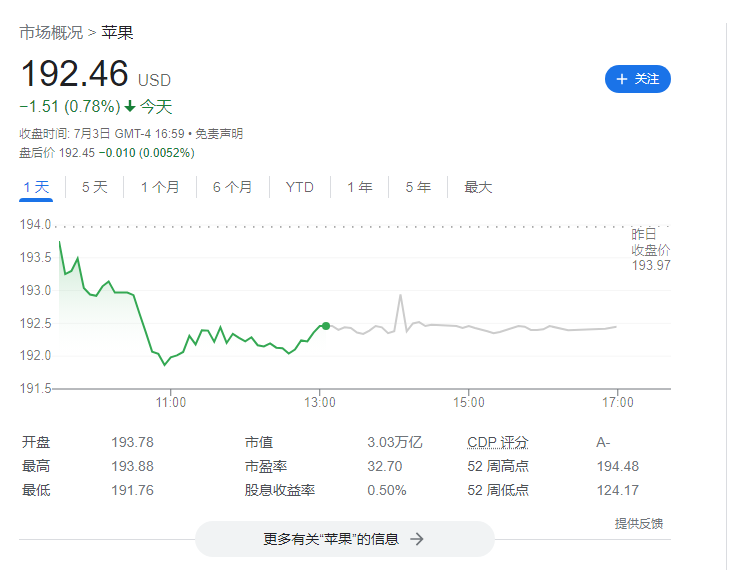Click the 13:00 time axis label
Image resolution: width=730 pixels, height=570 pixels.
point(320,402)
